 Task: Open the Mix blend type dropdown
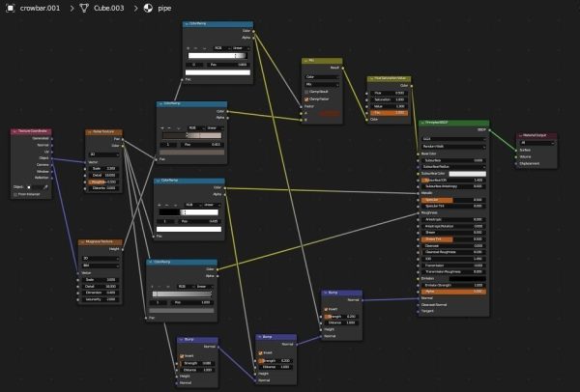click(x=322, y=85)
